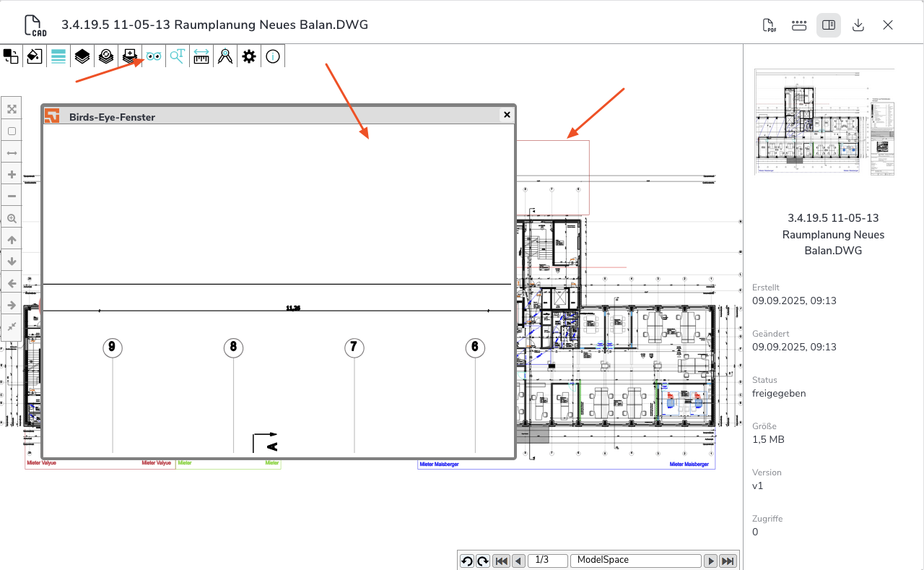Click the zoom in plus button
This screenshot has width=924, height=570.
click(12, 175)
